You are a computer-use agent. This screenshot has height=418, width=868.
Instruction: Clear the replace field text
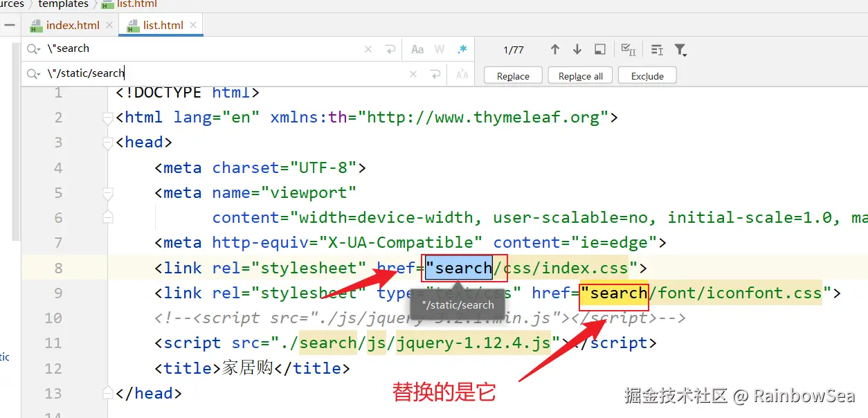click(x=413, y=74)
